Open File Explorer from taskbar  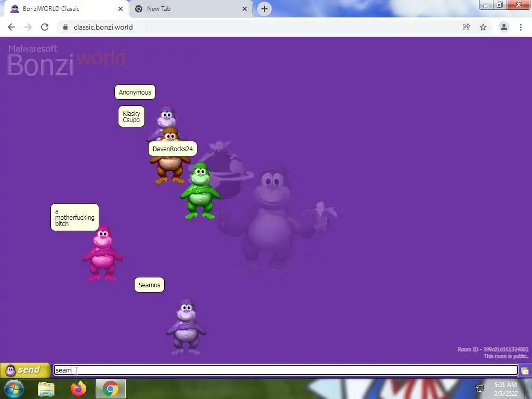46,389
